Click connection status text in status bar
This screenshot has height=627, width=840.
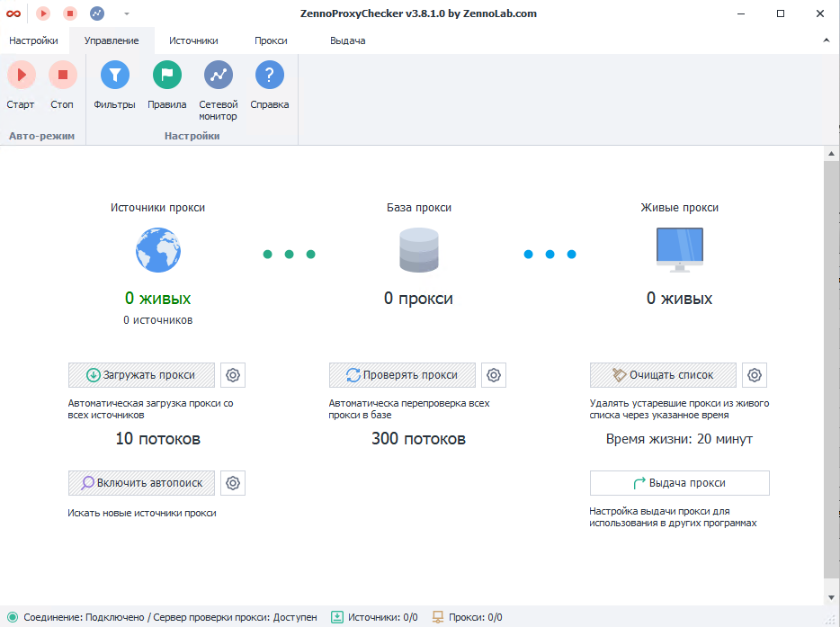(170, 617)
